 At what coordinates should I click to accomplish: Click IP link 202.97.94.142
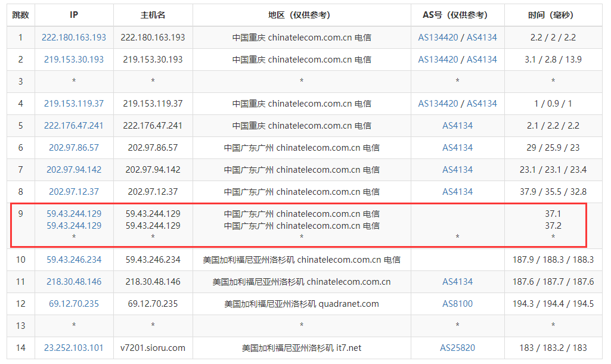(x=74, y=170)
